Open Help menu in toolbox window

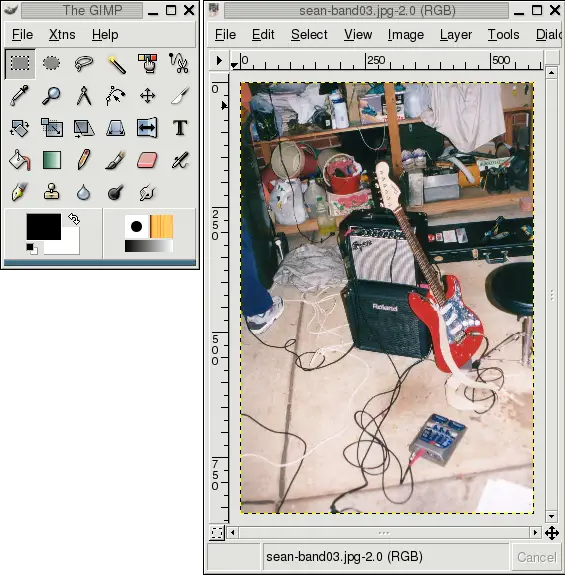click(x=105, y=35)
